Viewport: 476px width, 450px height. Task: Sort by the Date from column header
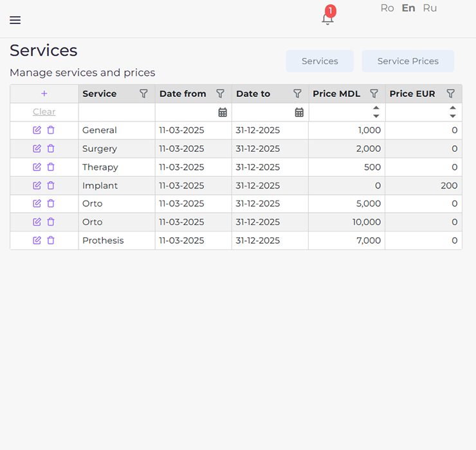(x=183, y=94)
